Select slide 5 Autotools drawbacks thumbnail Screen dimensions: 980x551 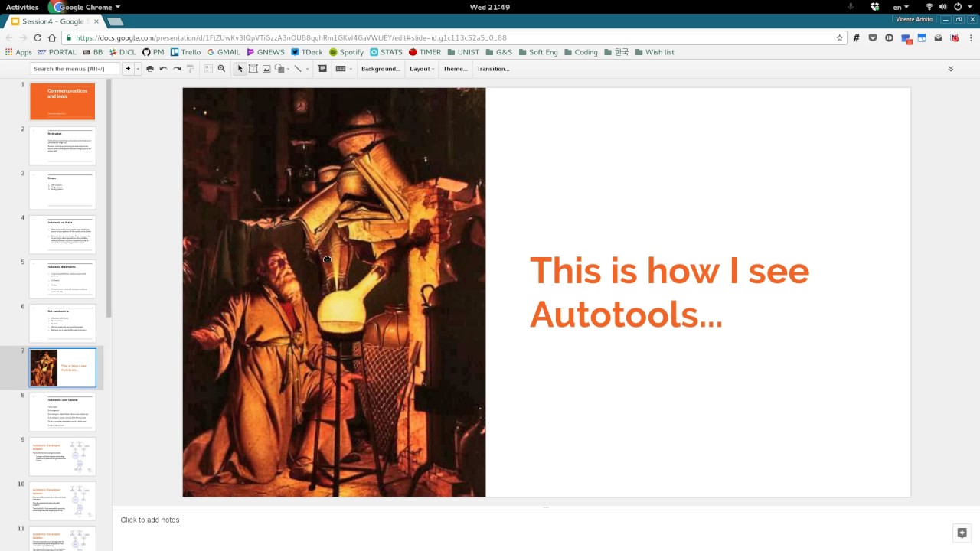[x=62, y=279]
